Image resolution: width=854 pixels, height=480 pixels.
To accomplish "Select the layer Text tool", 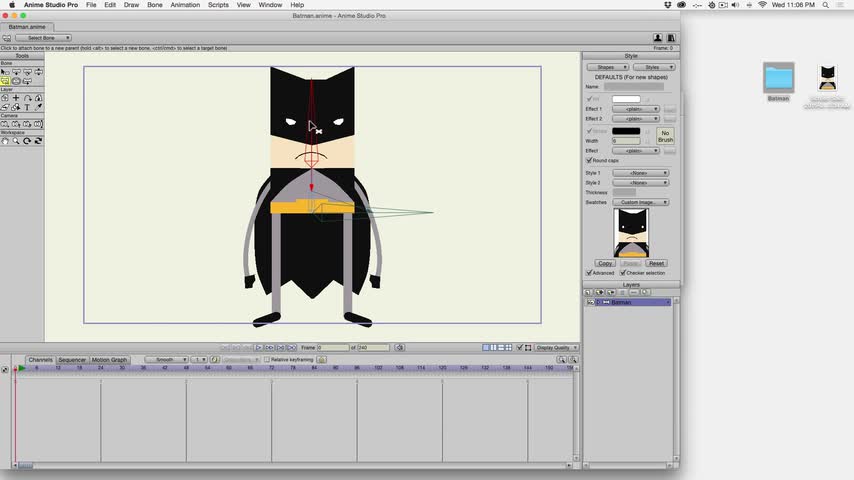I will [x=27, y=108].
